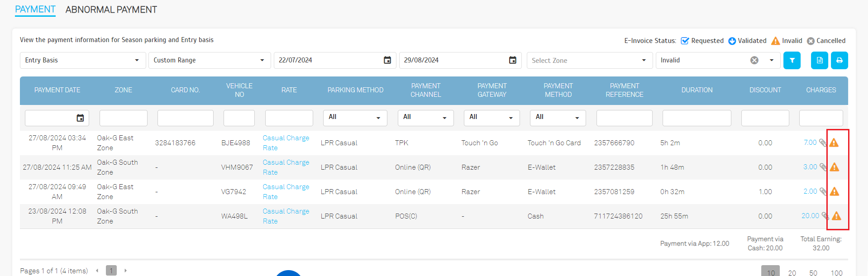Click the Vehicle No filter text field
Viewport: 868px width, 276px height.
239,118
